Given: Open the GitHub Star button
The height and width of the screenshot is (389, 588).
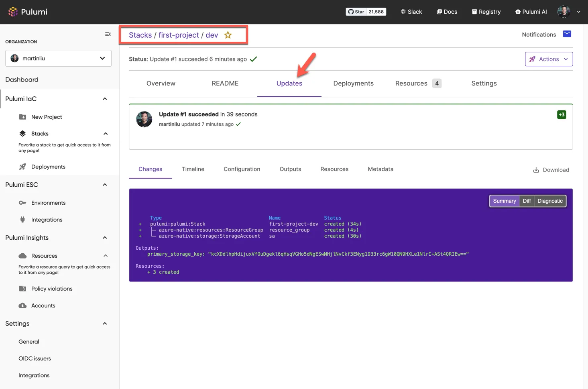Looking at the screenshot, I should coord(356,12).
